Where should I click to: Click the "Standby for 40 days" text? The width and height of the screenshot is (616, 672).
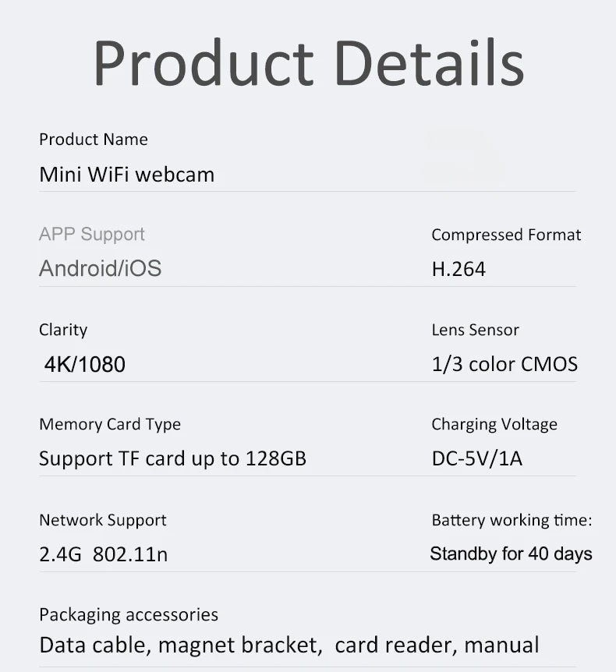pyautogui.click(x=511, y=554)
